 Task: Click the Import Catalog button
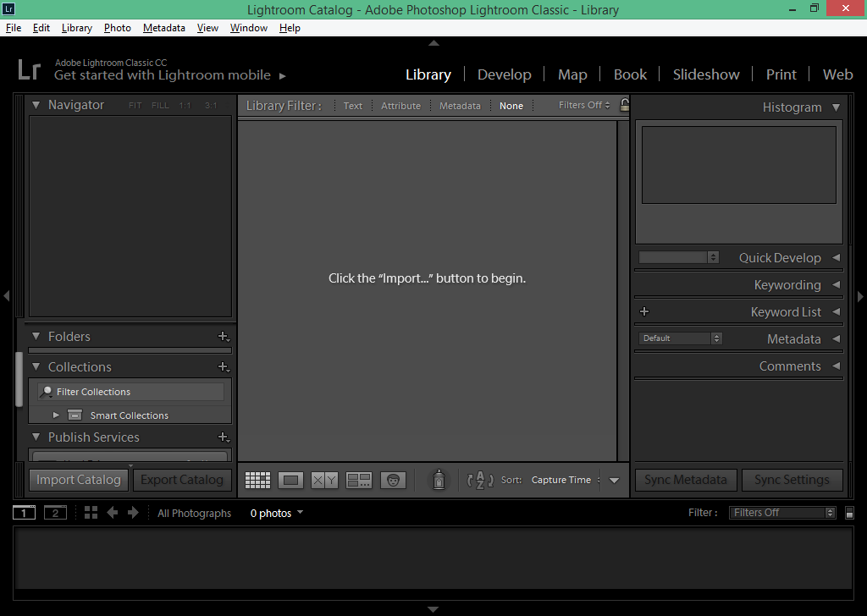pos(78,480)
